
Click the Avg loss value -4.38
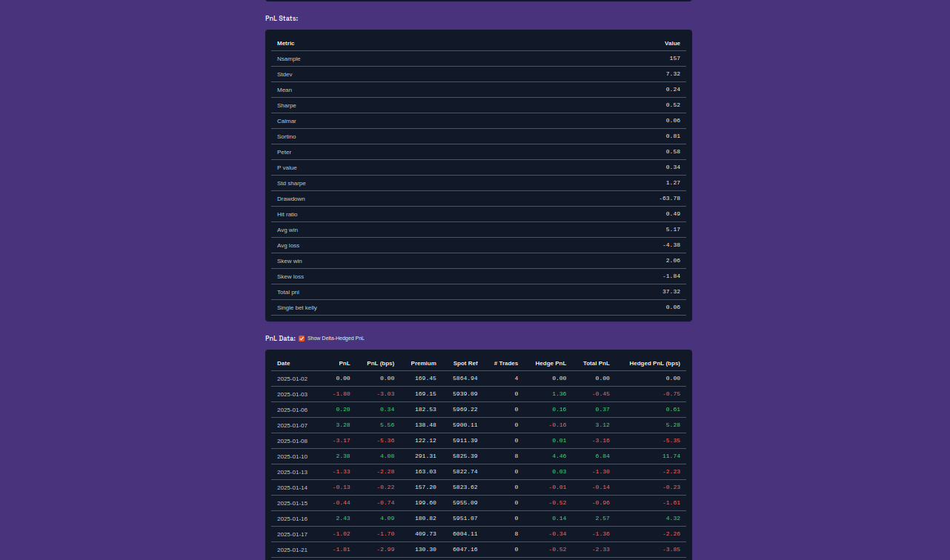pyautogui.click(x=671, y=245)
